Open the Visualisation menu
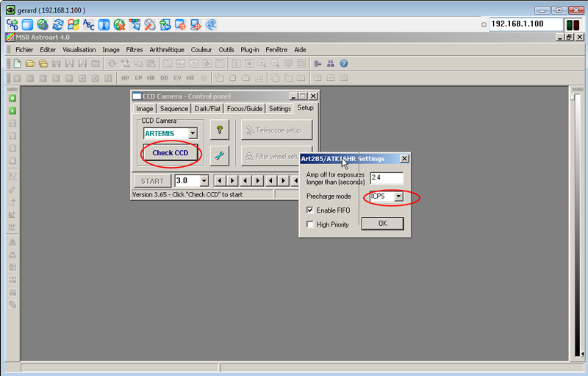Viewport: 588px width, 376px height. click(x=79, y=50)
